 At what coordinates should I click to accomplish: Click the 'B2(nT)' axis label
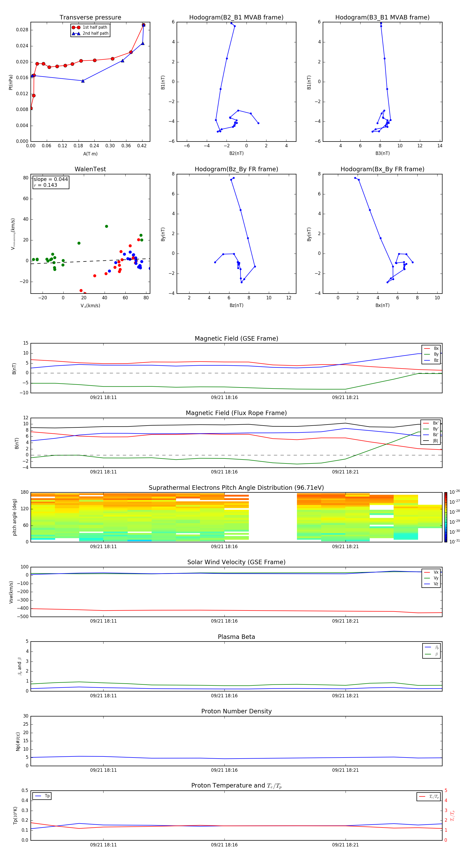(236, 153)
